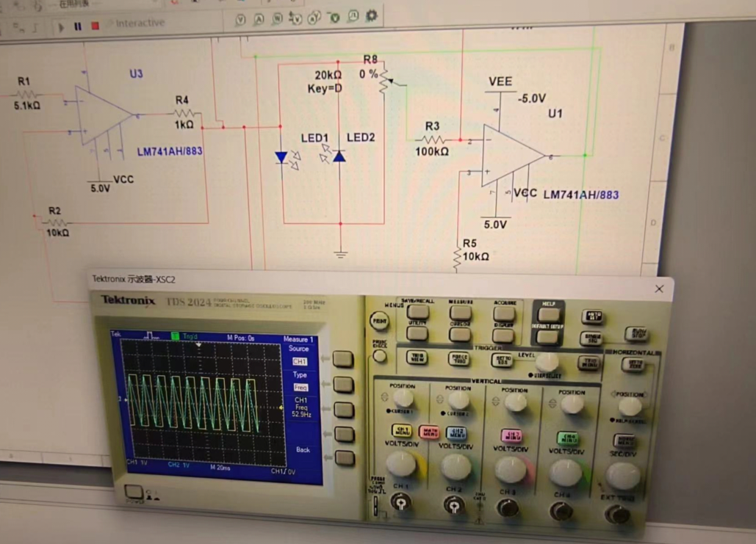Click the CH3 VOLTS/DIV knob
This screenshot has width=756, height=544.
(x=511, y=469)
